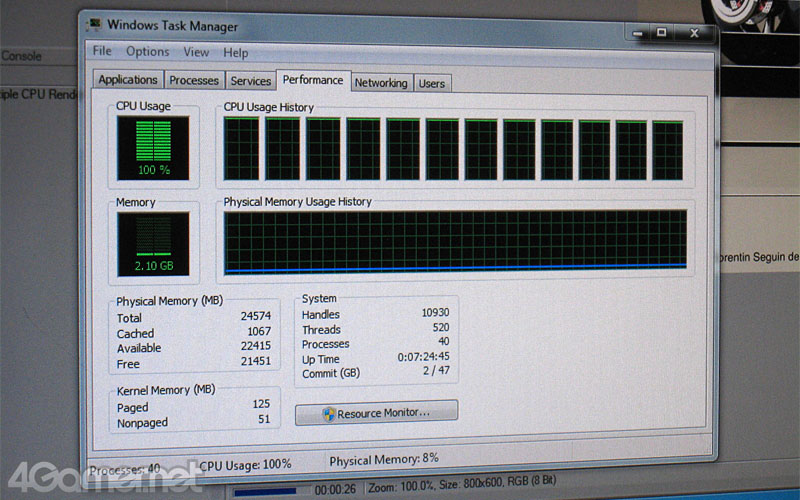
Task: Click the Cached memory value 1067
Action: [259, 331]
